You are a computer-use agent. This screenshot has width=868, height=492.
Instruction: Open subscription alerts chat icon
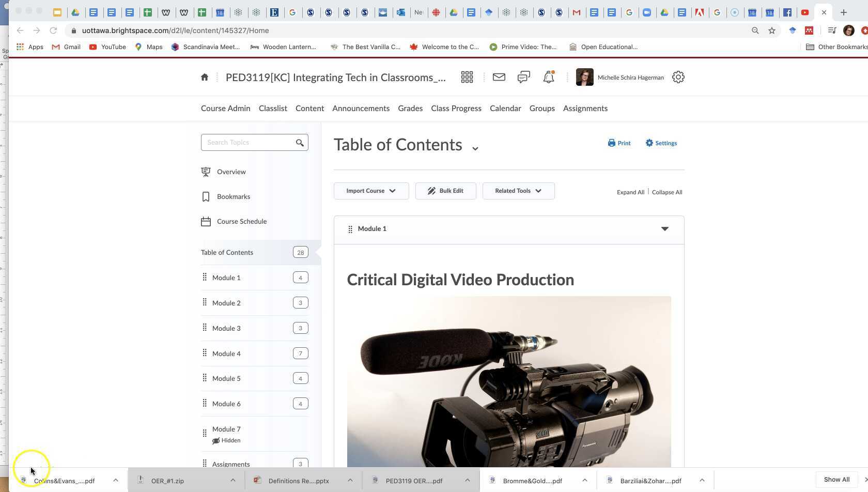pyautogui.click(x=523, y=78)
